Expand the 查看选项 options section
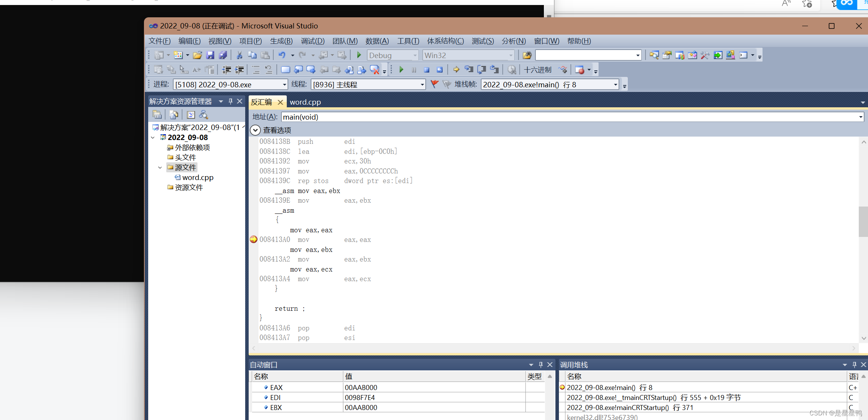 255,130
